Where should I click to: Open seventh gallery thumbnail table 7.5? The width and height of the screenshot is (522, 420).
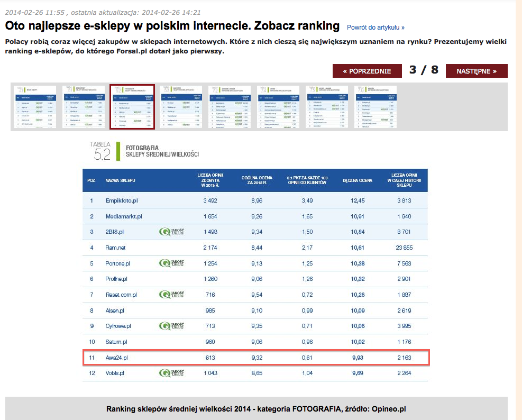pos(327,106)
